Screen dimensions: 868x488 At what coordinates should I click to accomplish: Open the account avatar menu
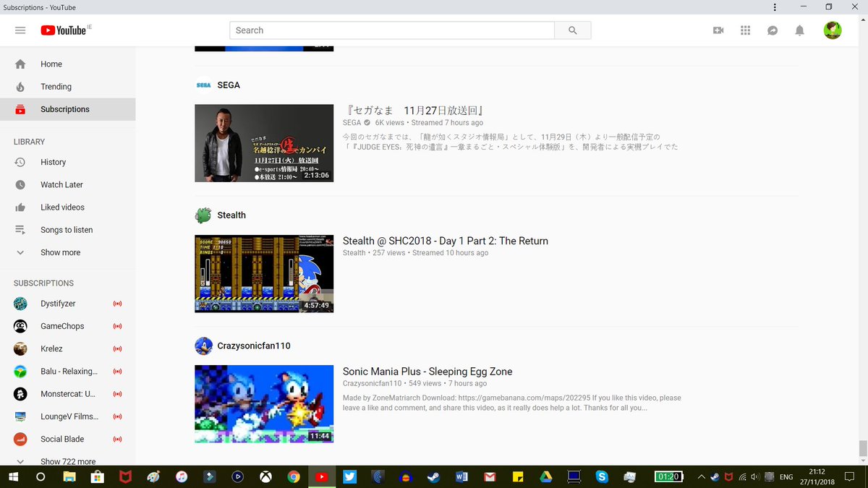(x=833, y=30)
